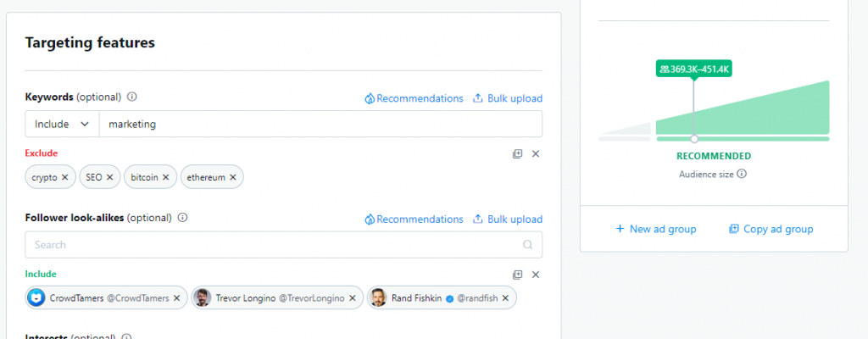Copy excluded keywords using the copy icon

tap(518, 154)
